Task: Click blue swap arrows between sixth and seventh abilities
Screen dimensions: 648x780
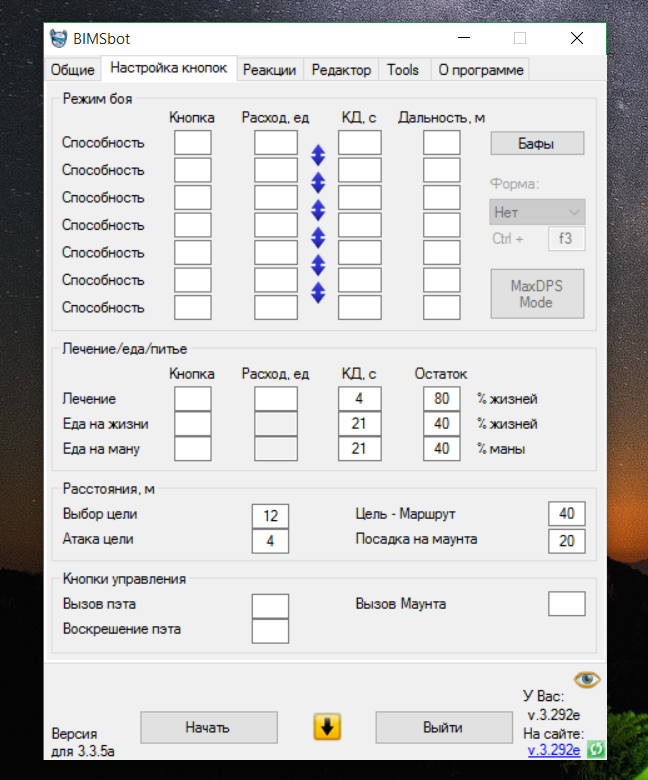Action: pyautogui.click(x=318, y=293)
